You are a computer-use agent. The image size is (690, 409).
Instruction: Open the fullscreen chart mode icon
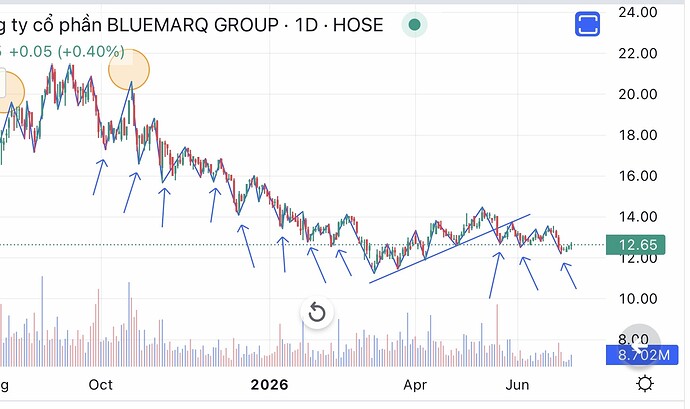pyautogui.click(x=587, y=24)
